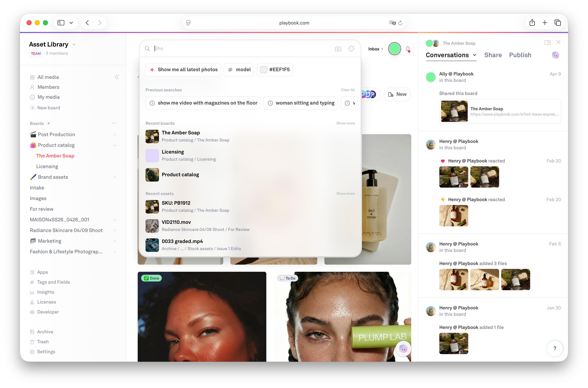Collapse the Product catalog board

pos(115,145)
